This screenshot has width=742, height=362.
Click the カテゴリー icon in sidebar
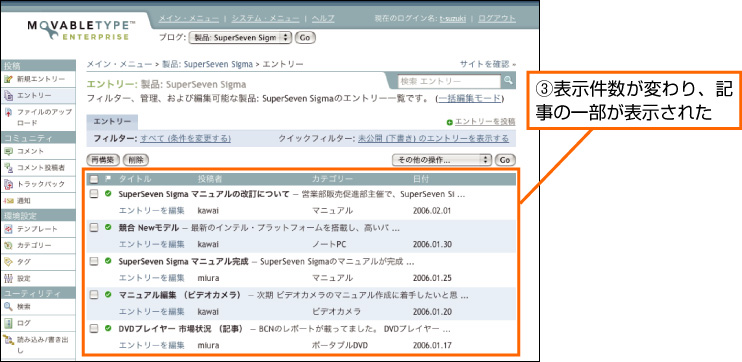[x=8, y=245]
